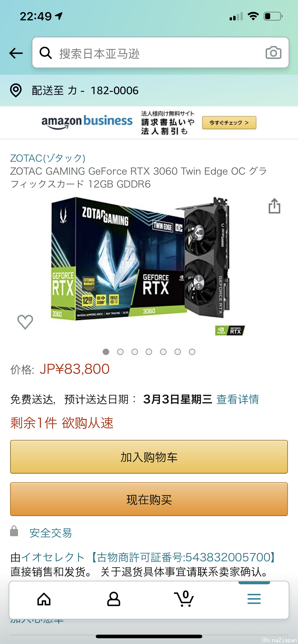298x644 pixels.
Task: Focus the 搜索日本亚马逊 search field
Action: pyautogui.click(x=161, y=52)
